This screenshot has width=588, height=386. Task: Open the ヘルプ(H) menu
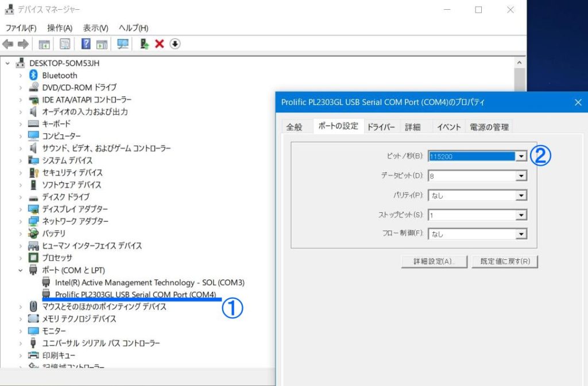(x=133, y=28)
